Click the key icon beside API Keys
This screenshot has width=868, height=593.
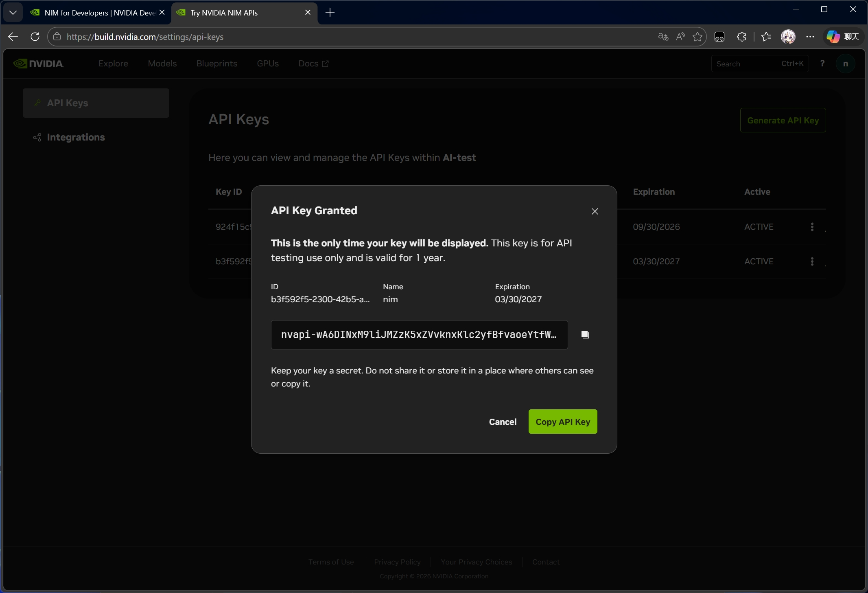click(37, 103)
